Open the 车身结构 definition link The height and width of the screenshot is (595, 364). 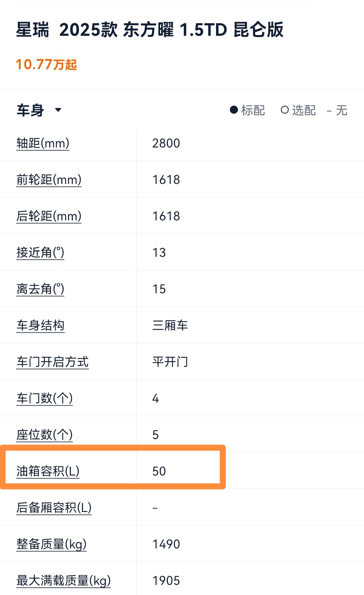40,325
